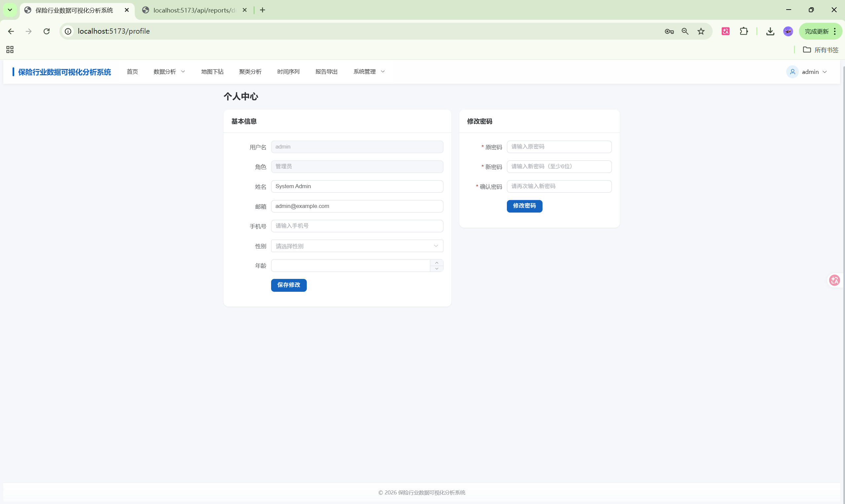This screenshot has width=845, height=504.
Task: Click the password key icon in address bar
Action: click(x=669, y=31)
